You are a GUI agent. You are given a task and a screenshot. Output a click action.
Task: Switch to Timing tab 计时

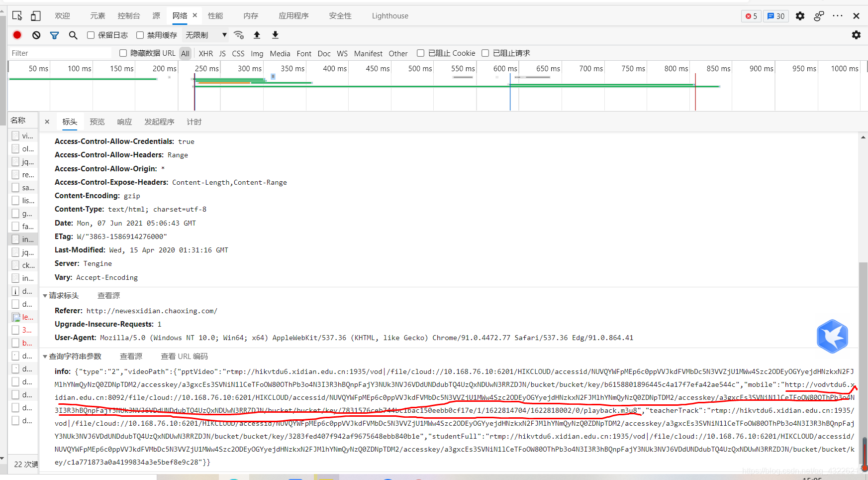pos(194,121)
